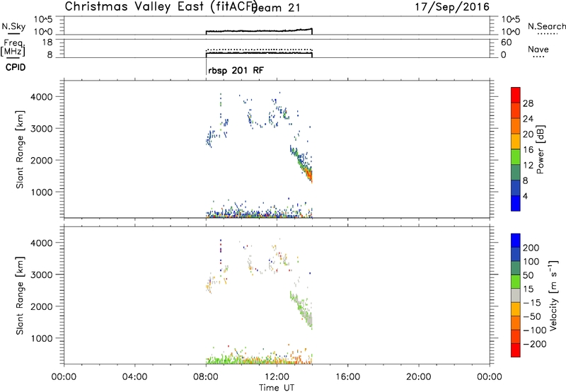566x392 pixels.
Task: Click the '04:00' time axis tick label
Action: click(x=135, y=377)
